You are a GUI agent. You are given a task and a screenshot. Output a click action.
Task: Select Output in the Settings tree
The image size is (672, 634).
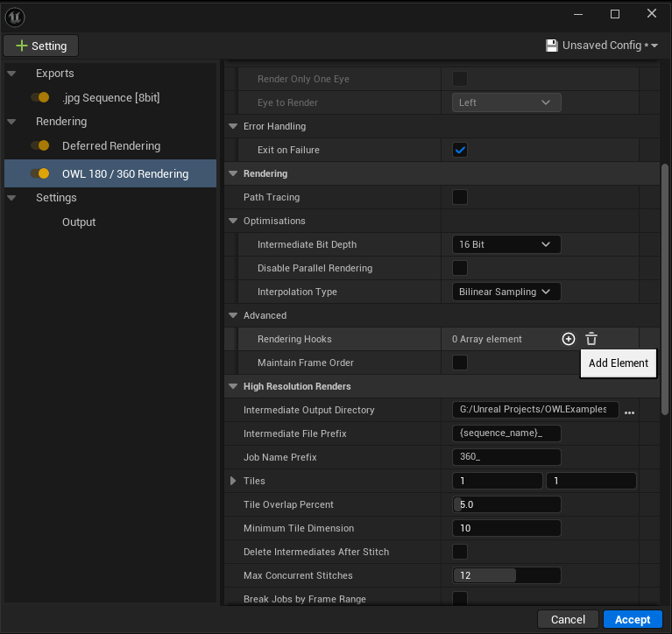point(79,222)
